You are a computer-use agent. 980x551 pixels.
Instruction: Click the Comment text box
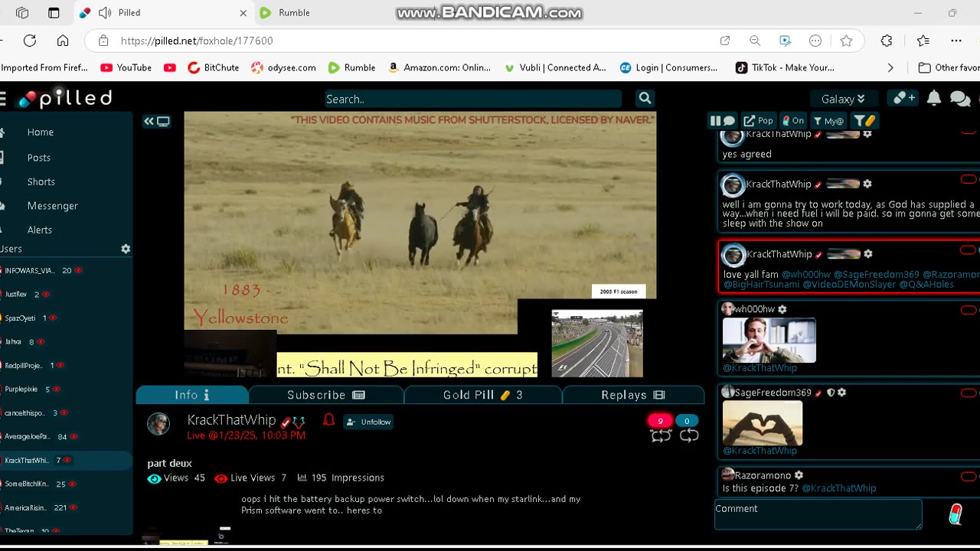[818, 514]
